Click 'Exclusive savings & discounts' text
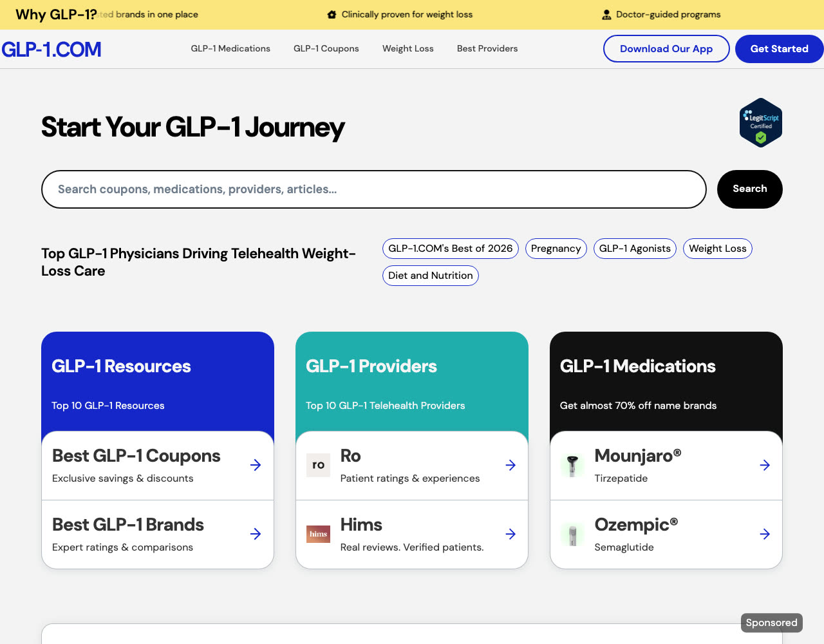Screen dimensions: 824x644 [123, 478]
